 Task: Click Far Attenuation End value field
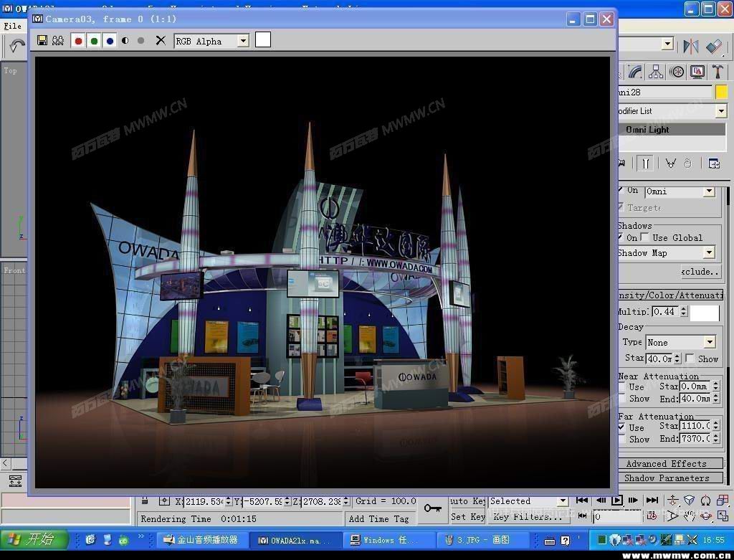click(x=695, y=439)
